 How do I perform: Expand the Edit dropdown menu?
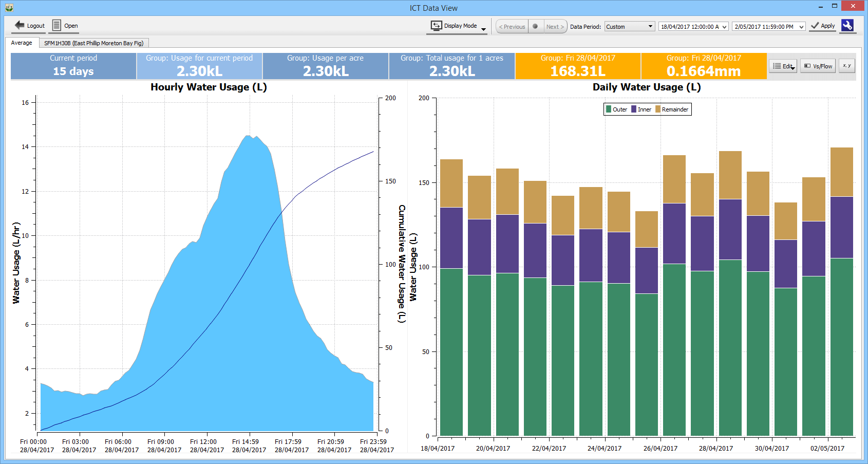pos(783,66)
